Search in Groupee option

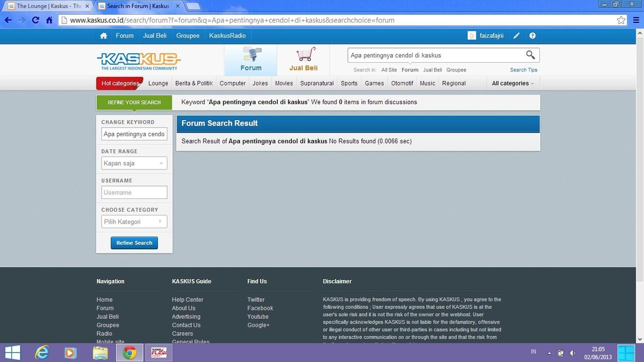(x=456, y=70)
